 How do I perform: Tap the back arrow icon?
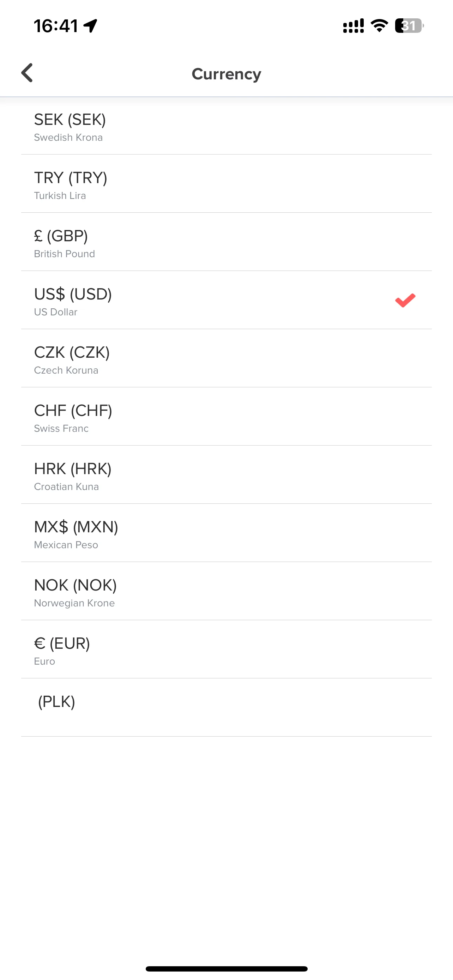27,73
